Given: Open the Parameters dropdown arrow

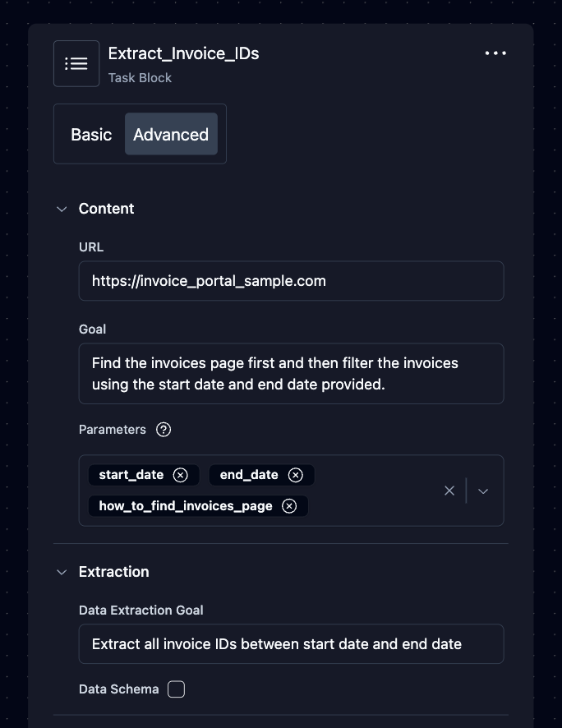Looking at the screenshot, I should coord(483,491).
